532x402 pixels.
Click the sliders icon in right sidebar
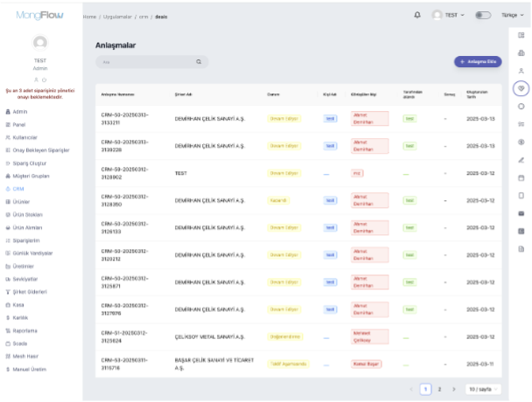(x=521, y=124)
